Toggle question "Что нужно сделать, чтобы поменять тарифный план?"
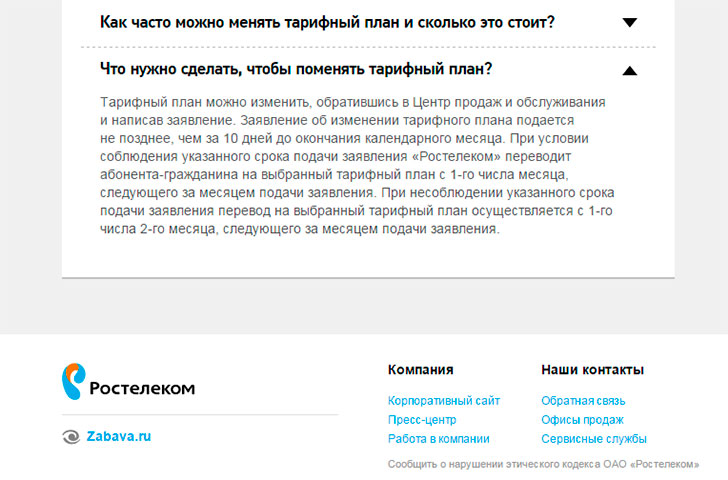 click(x=296, y=69)
